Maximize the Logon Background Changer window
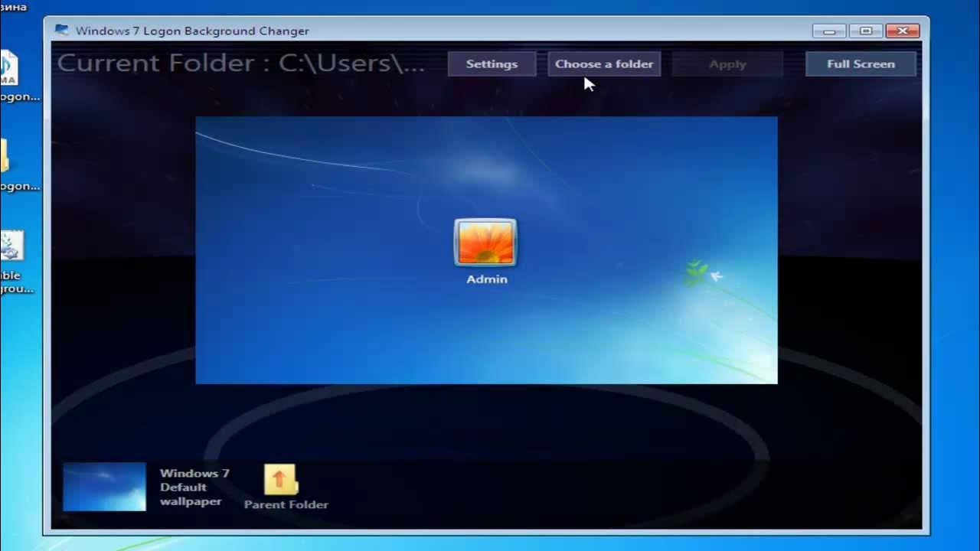980x551 pixels. pos(866,31)
